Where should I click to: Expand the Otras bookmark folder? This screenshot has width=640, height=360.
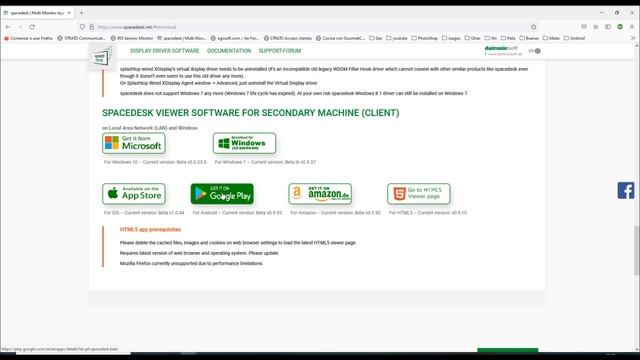[473, 38]
